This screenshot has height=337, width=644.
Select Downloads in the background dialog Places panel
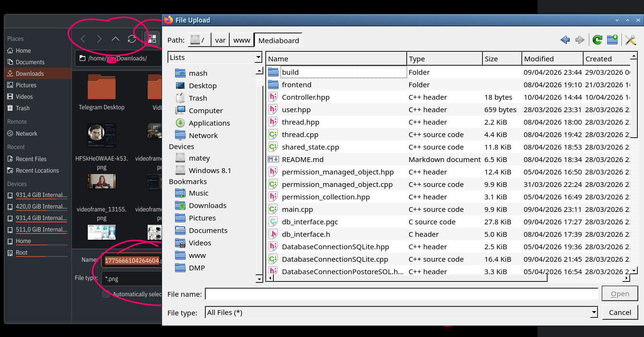[37, 73]
